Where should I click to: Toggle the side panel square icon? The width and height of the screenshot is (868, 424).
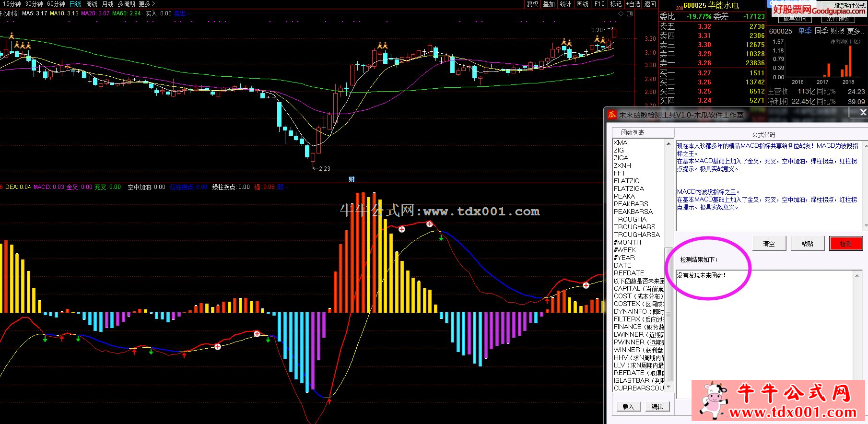click(x=630, y=14)
